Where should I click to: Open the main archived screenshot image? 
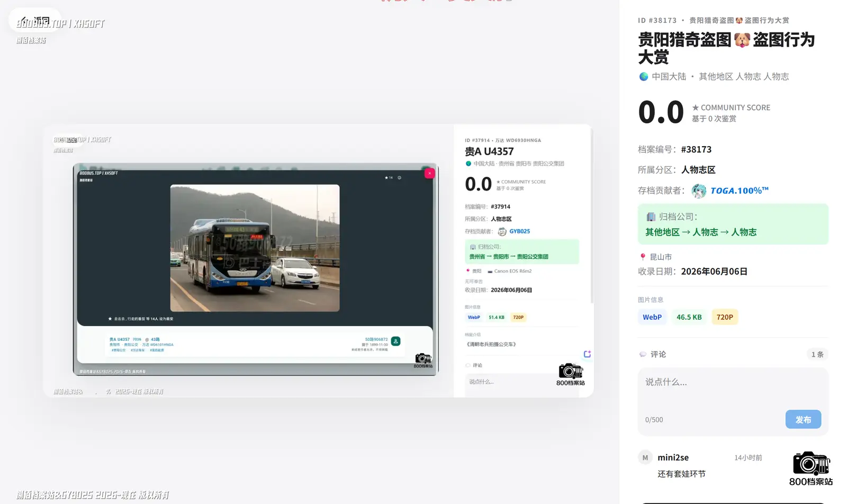point(319,260)
